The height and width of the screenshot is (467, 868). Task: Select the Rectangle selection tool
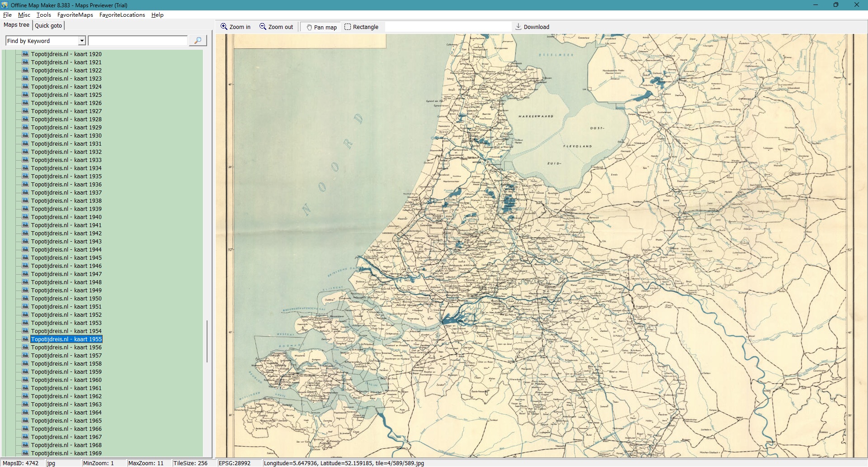[x=348, y=27]
